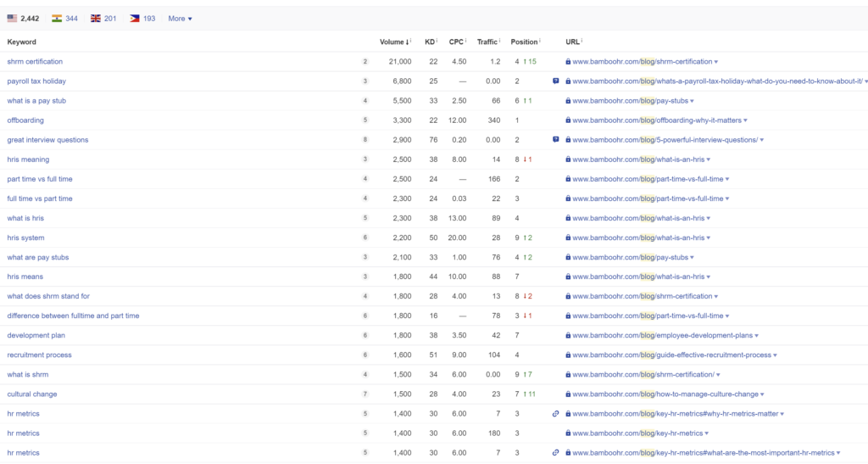This screenshot has height=464, width=868.
Task: Open the difference between fulltime and part time keyword
Action: (73, 316)
